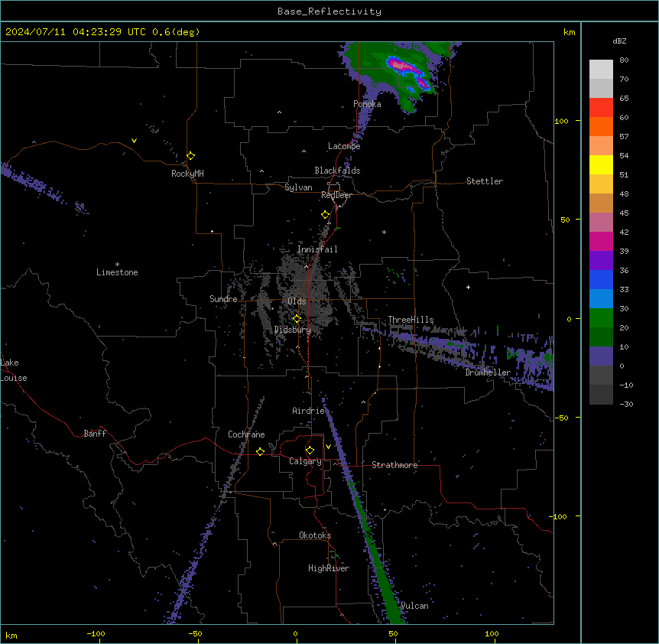Click the white asterisk marker above Limestone
Viewport: 659px width, 644px height.
[x=117, y=265]
